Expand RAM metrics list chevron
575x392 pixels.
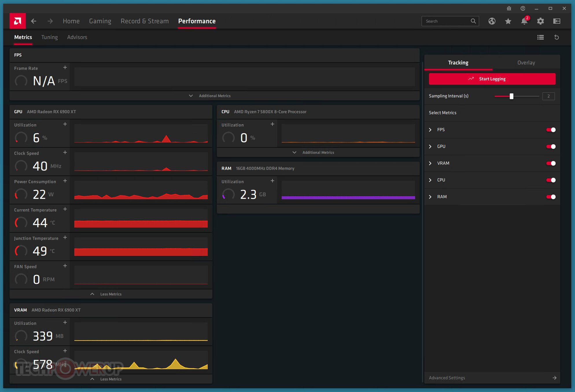tap(430, 197)
